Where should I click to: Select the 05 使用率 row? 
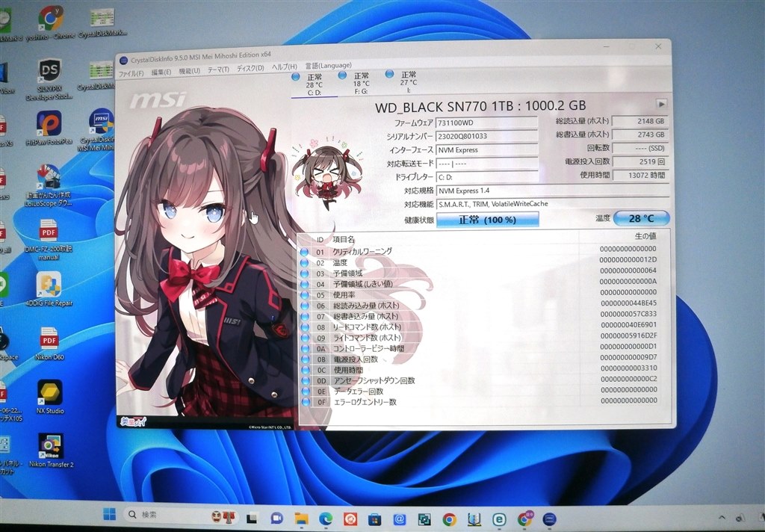483,294
